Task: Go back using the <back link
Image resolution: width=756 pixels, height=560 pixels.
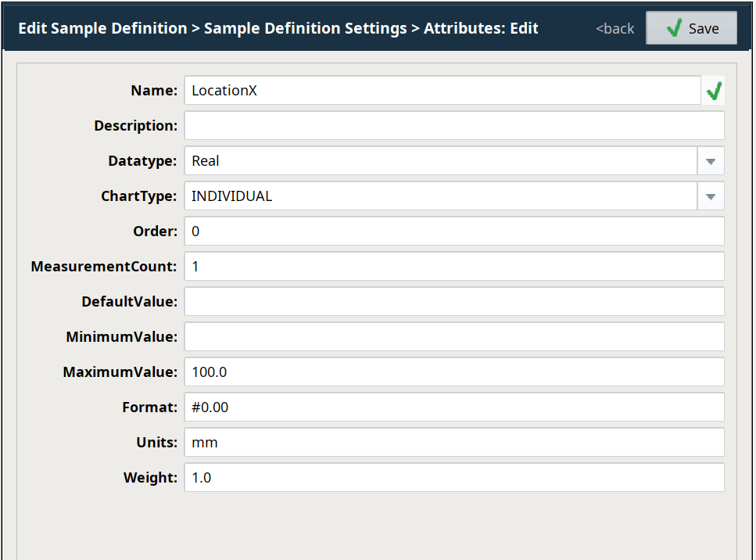Action: tap(615, 29)
